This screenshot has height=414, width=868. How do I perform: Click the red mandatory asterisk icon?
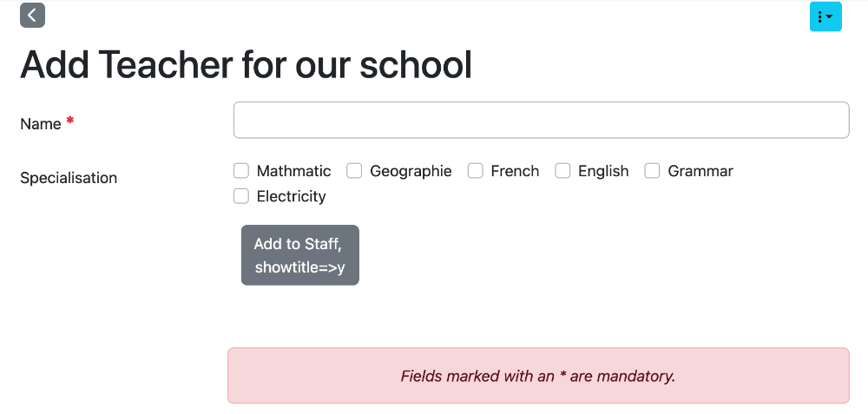tap(69, 120)
